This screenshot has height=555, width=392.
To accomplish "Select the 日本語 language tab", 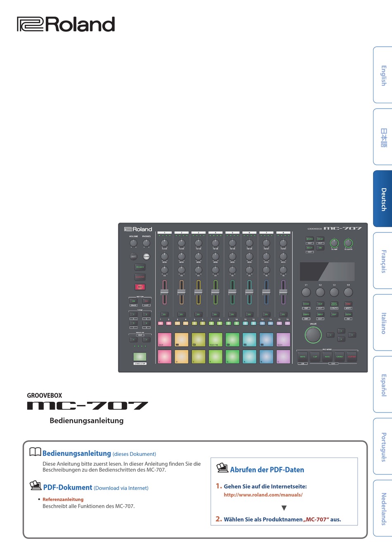I will (383, 137).
